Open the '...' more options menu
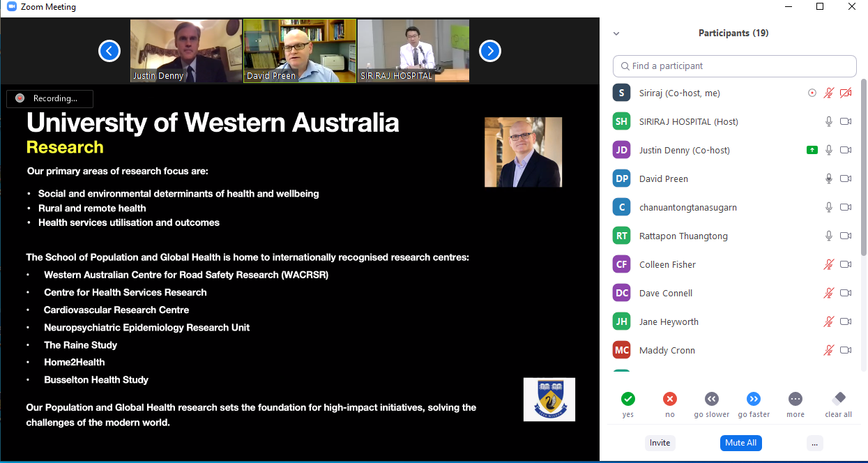Viewport: 868px width, 463px height. [x=814, y=443]
